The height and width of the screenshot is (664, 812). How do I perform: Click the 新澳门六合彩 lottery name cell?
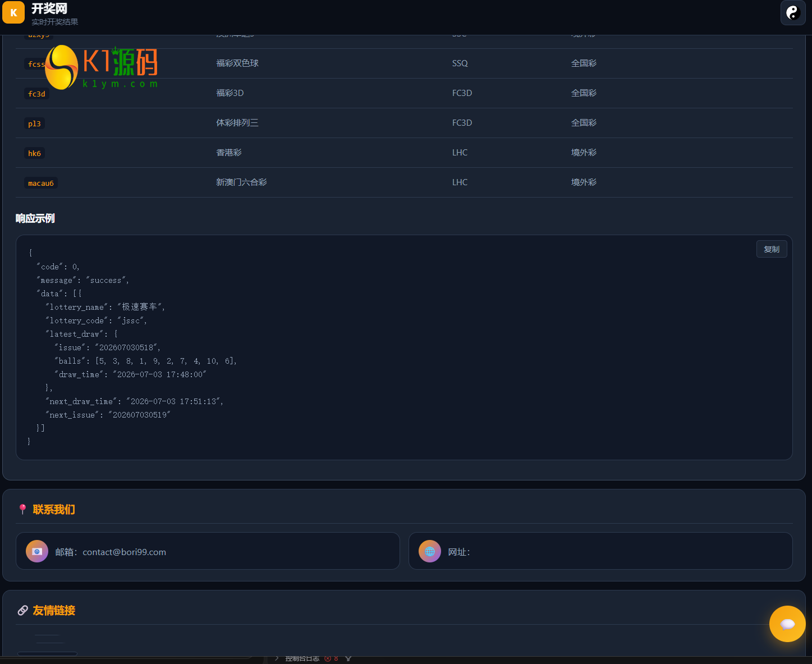241,182
